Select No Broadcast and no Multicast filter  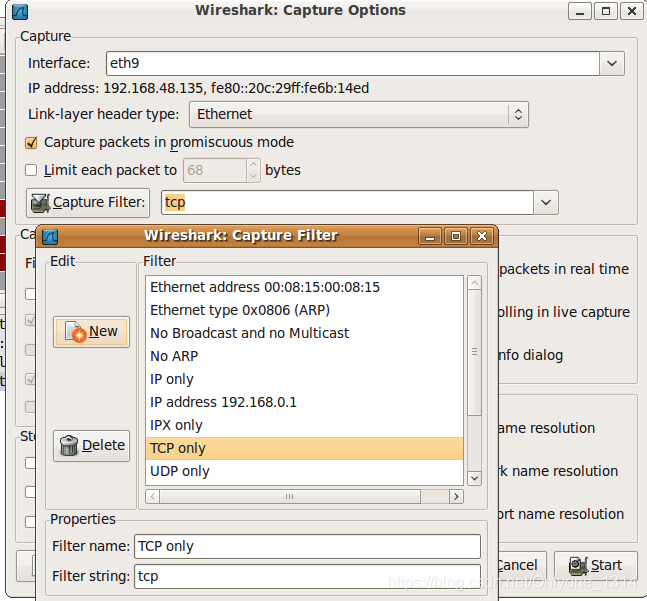tap(305, 333)
